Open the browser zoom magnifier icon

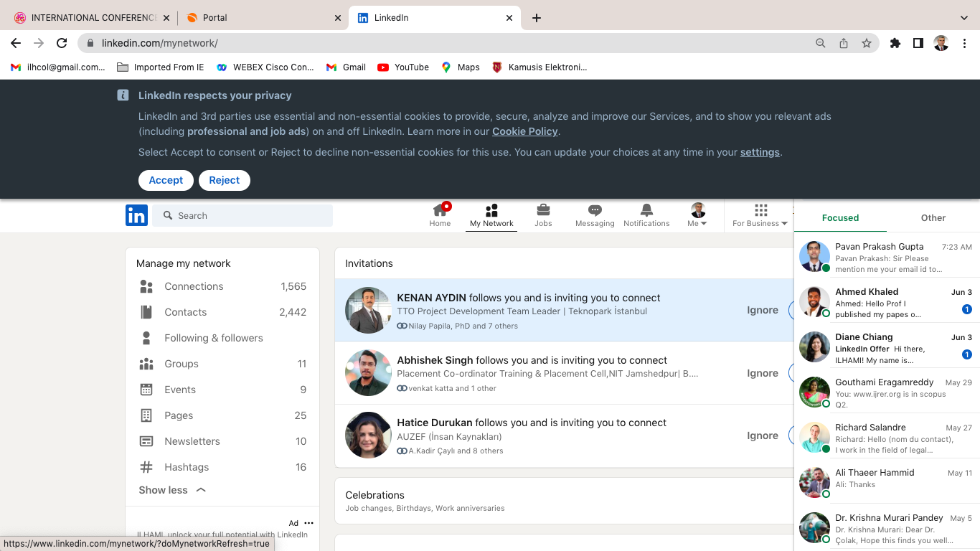pyautogui.click(x=821, y=43)
